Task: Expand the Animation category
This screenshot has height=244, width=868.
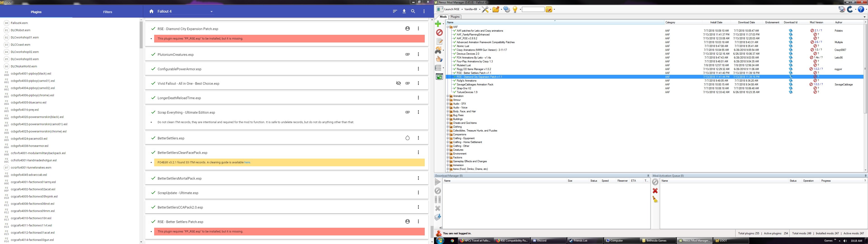Action: point(448,96)
